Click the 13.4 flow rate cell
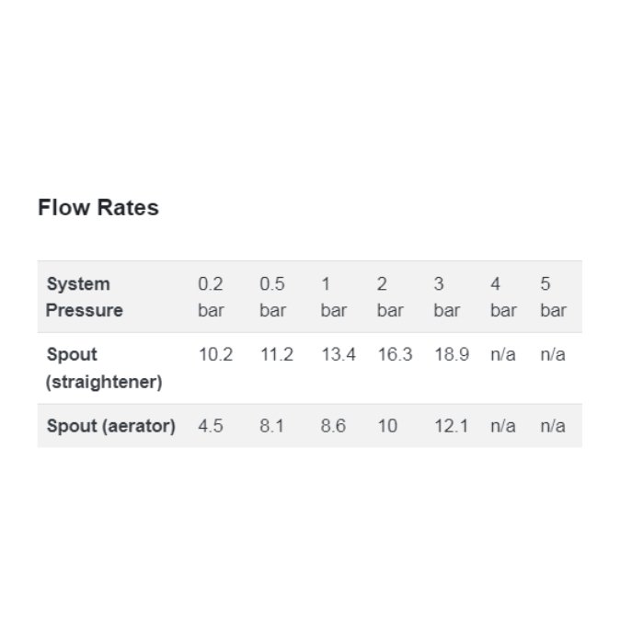The width and height of the screenshot is (644, 644). click(339, 354)
